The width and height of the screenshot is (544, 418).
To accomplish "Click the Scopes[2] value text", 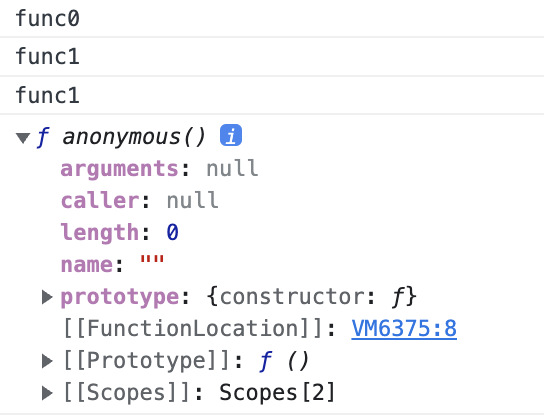I will [x=277, y=393].
